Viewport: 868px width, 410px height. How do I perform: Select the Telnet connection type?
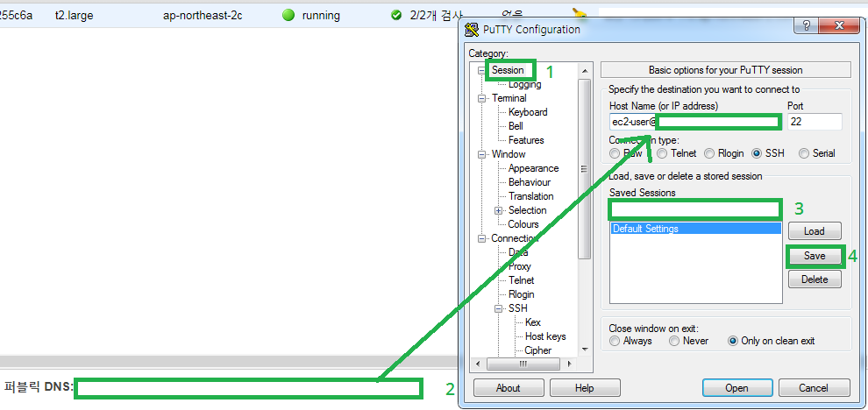[662, 153]
